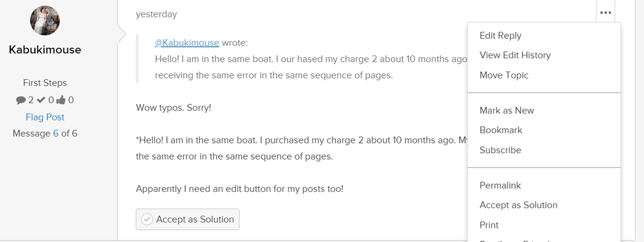Screen dimensions: 644x242
Task: Click the "yesterday" post timestamp
Action: coord(157,14)
